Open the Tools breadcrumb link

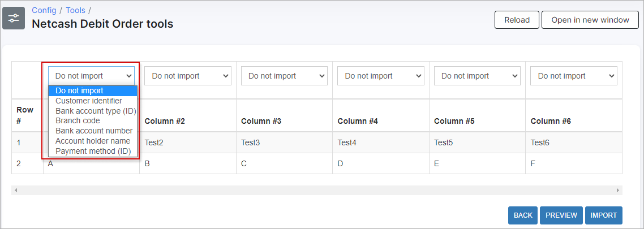pyautogui.click(x=75, y=10)
